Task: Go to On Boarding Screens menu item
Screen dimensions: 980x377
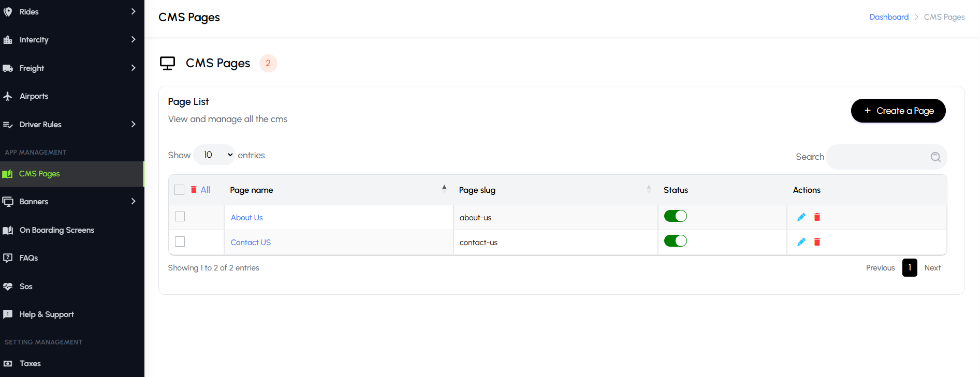Action: pyautogui.click(x=57, y=230)
